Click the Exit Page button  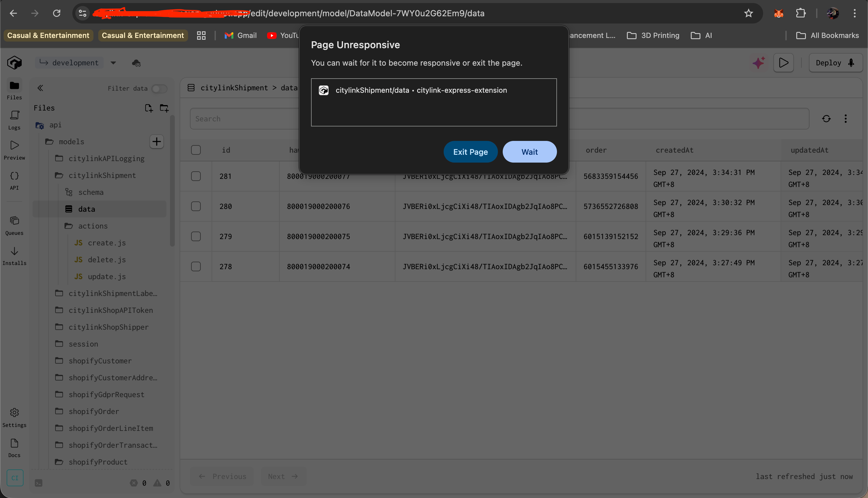[470, 152]
